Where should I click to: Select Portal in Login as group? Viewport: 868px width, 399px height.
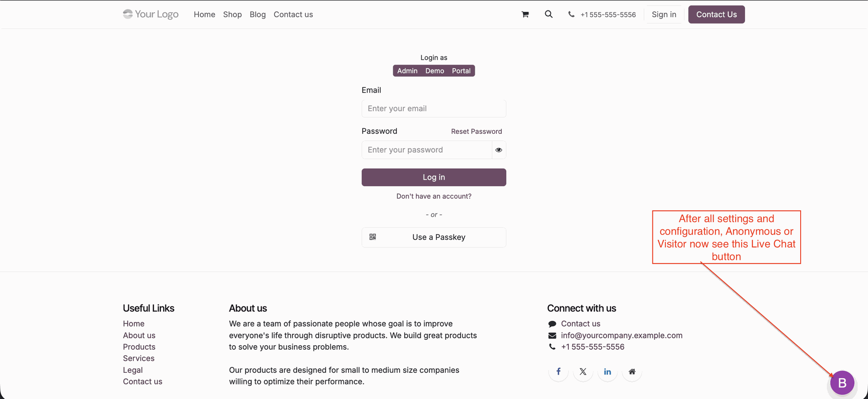461,71
